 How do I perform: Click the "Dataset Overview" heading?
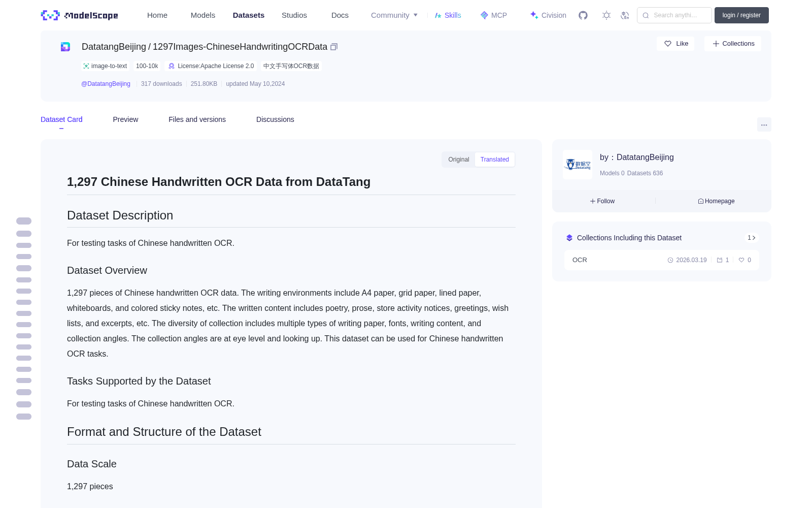(107, 271)
